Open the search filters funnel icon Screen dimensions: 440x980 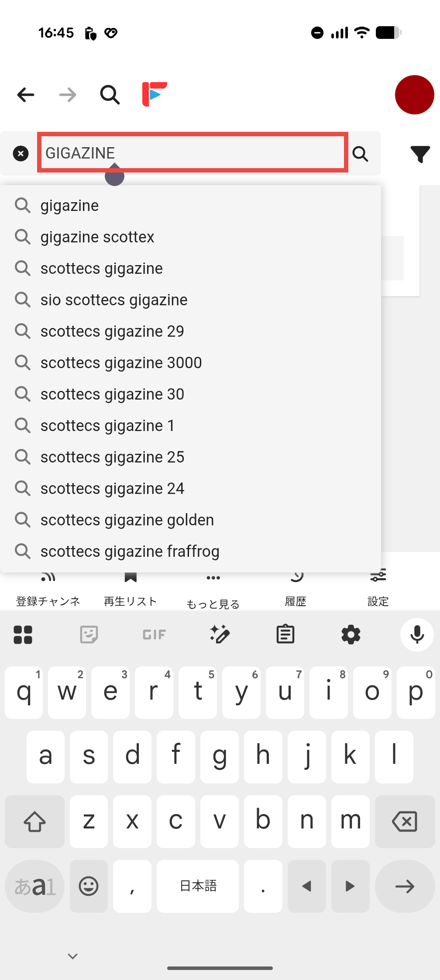tap(420, 154)
